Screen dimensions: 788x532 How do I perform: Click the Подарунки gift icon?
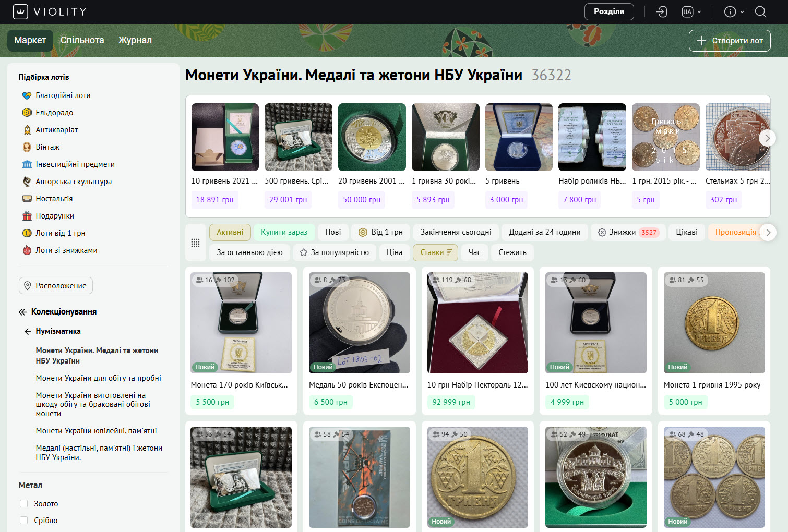click(x=27, y=216)
